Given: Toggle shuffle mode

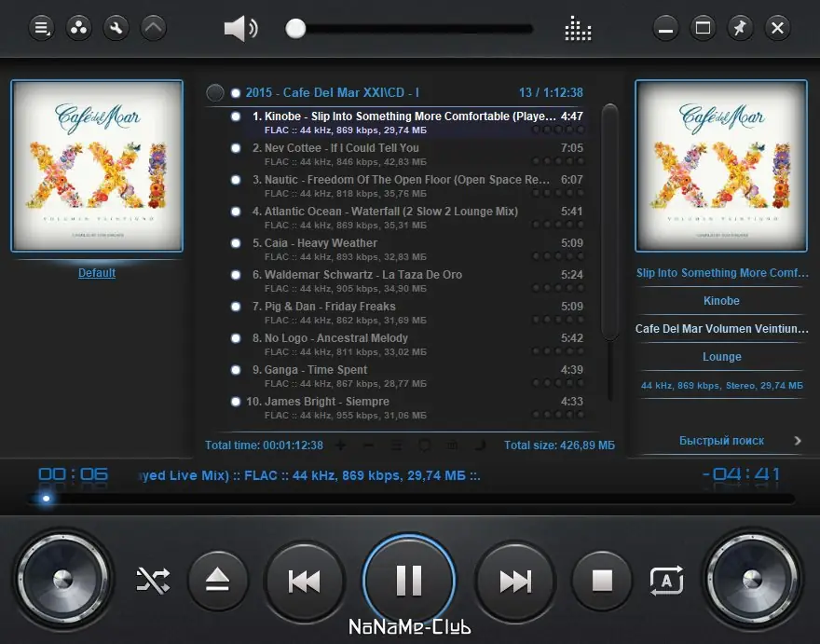Looking at the screenshot, I should (x=153, y=581).
